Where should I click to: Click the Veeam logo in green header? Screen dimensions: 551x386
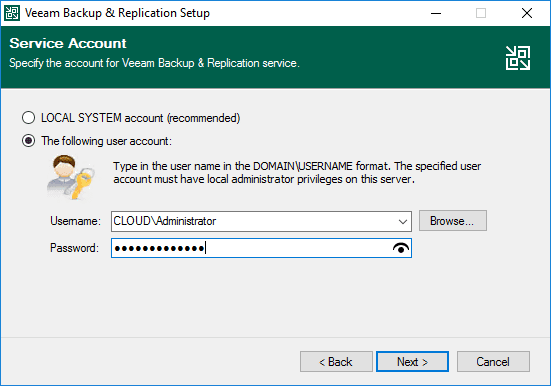click(518, 58)
